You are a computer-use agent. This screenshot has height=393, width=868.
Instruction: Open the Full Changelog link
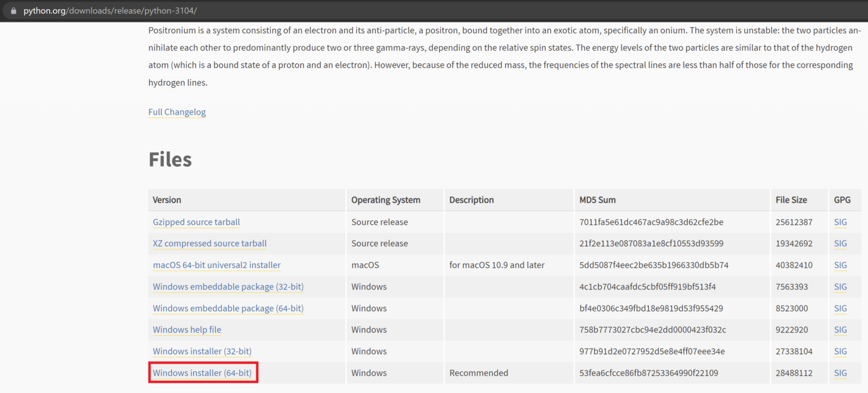177,112
